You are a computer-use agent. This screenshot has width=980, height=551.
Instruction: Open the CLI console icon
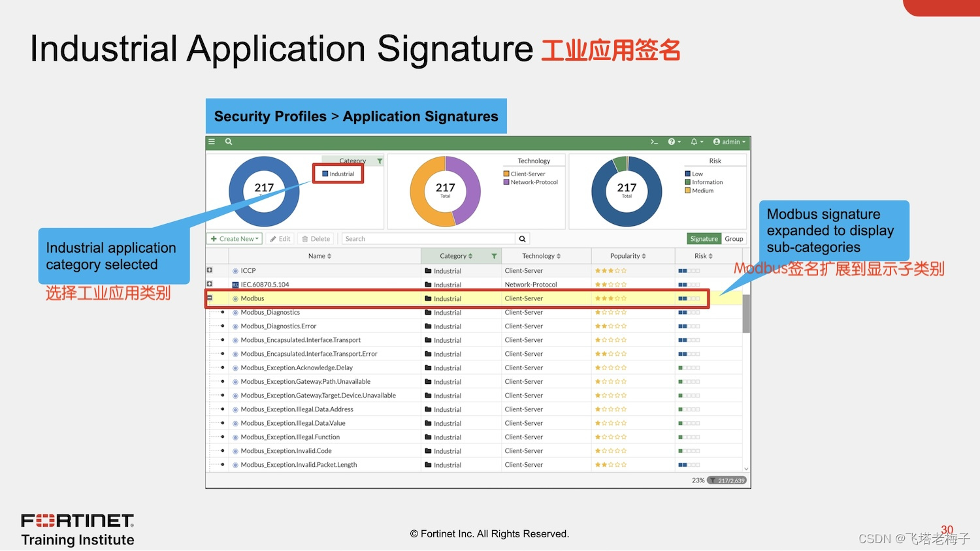click(x=654, y=142)
